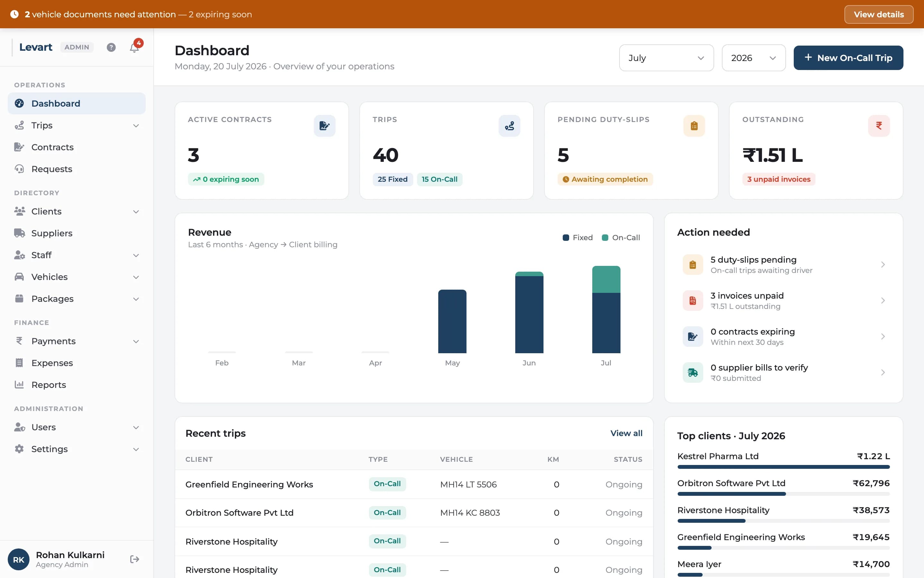The height and width of the screenshot is (578, 924).
Task: Click the Orbitron Software Pvt Ltd trip row
Action: (x=414, y=512)
